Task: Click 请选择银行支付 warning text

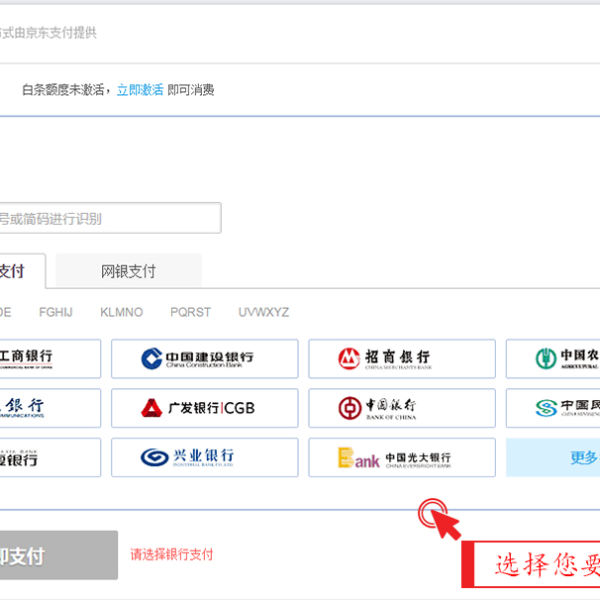Action: click(171, 554)
